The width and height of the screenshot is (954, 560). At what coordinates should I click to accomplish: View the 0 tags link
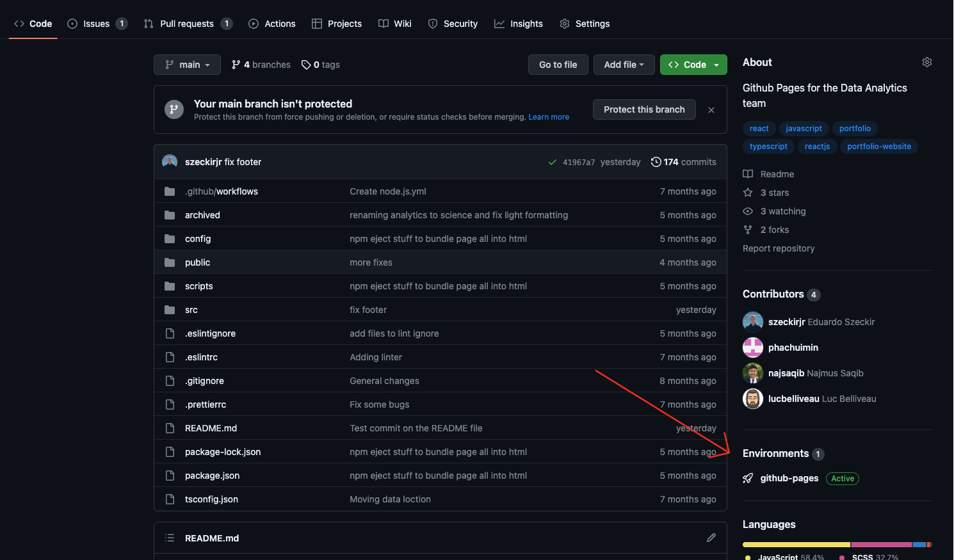[321, 65]
